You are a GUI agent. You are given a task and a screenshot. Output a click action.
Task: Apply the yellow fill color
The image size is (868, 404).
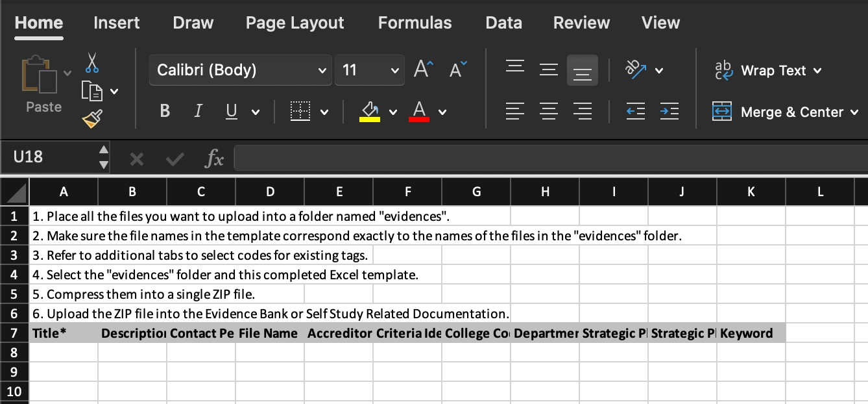(x=370, y=112)
